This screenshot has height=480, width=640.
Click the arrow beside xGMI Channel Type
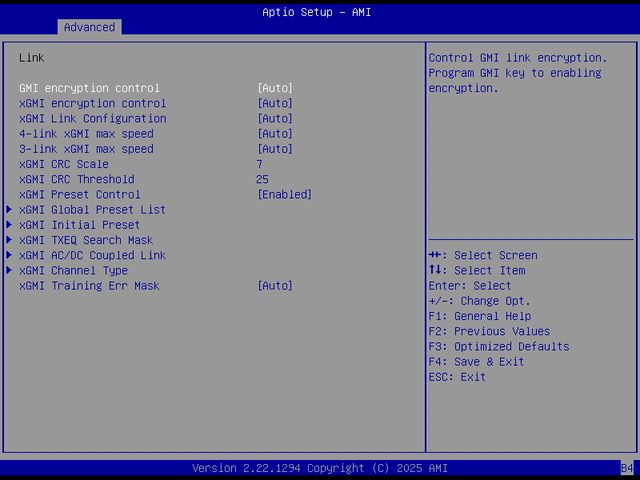point(9,271)
